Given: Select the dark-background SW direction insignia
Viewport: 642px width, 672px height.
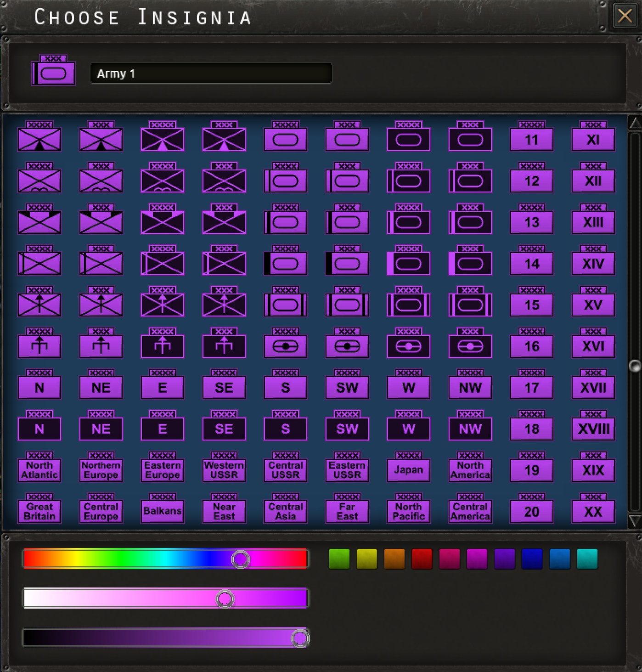Looking at the screenshot, I should 347,425.
